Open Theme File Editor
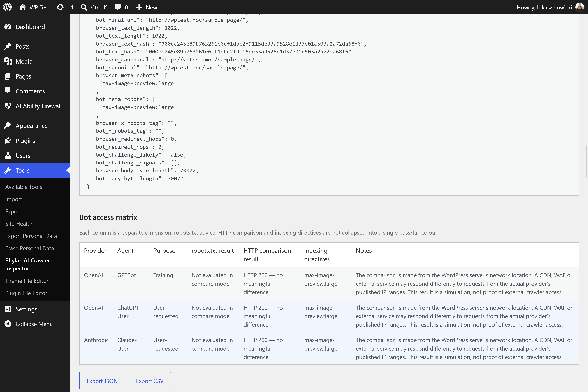The width and height of the screenshot is (588, 392). (27, 280)
